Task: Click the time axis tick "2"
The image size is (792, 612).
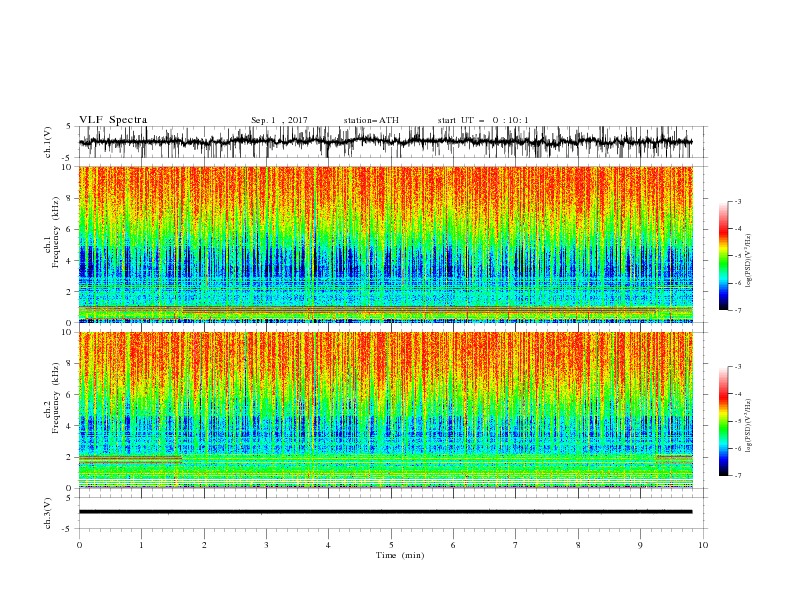Action: 204,545
